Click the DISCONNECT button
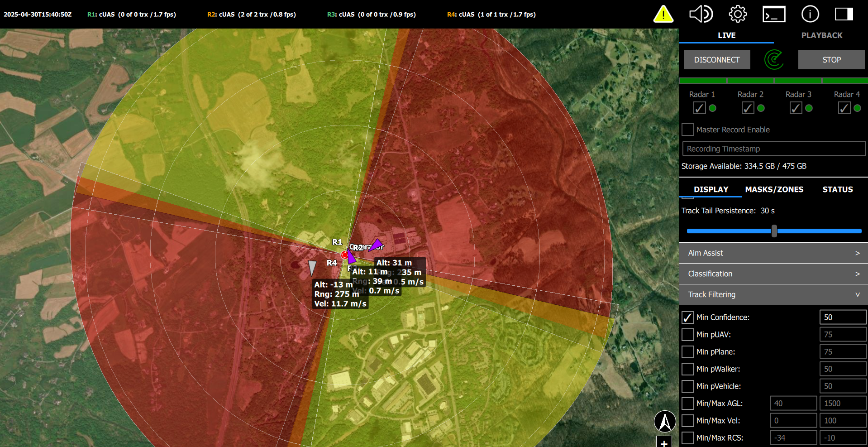Image resolution: width=868 pixels, height=447 pixels. (717, 60)
